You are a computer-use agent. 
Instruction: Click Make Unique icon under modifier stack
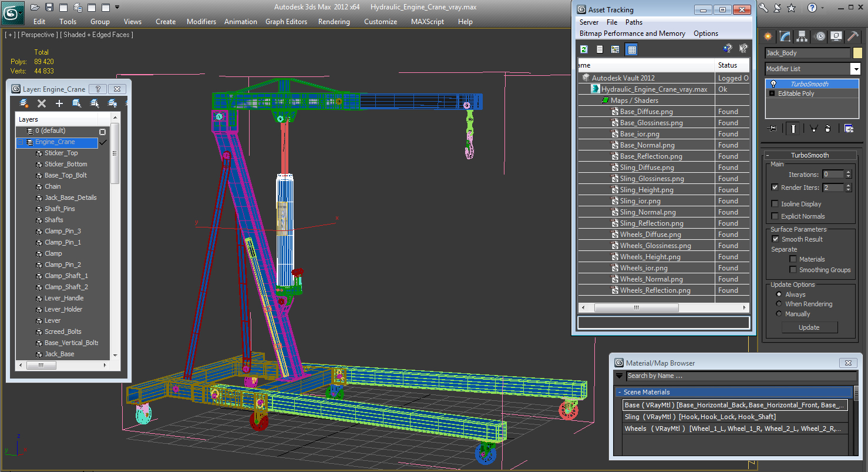click(x=813, y=128)
